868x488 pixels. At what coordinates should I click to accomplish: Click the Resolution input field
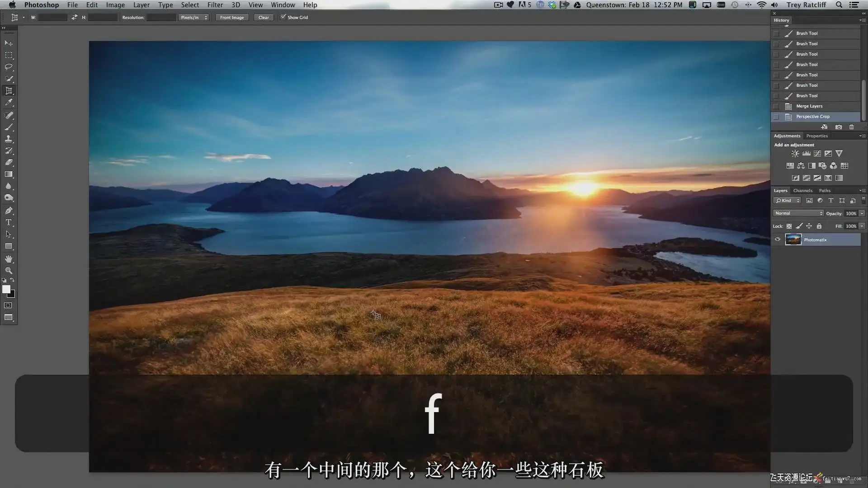tap(161, 17)
